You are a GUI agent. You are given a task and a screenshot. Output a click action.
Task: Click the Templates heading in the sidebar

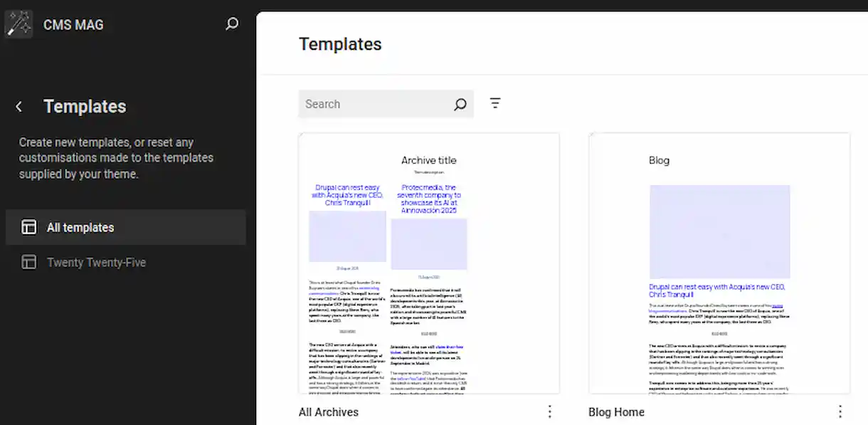tap(85, 107)
